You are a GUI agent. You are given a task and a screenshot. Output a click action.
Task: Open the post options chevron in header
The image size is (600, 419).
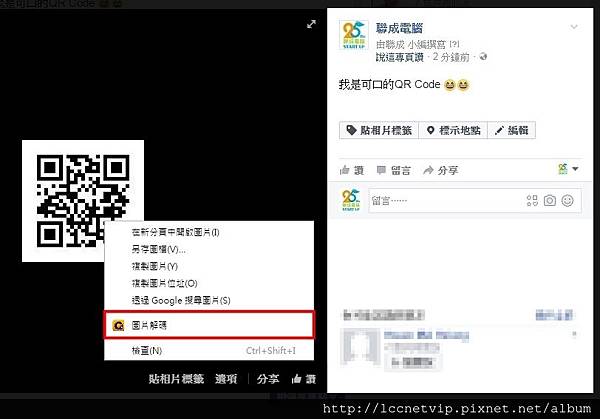pos(574,27)
